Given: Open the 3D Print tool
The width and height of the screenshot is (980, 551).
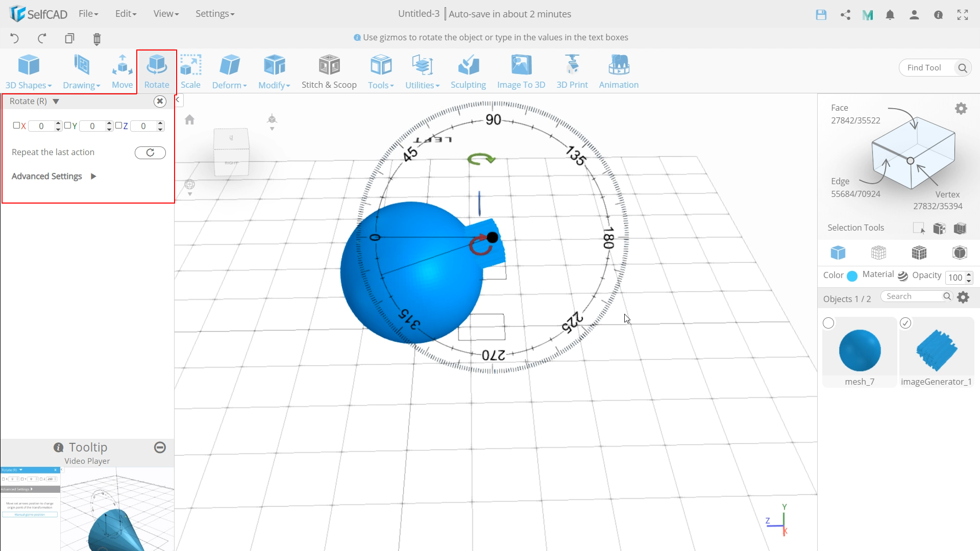Looking at the screenshot, I should click(x=572, y=72).
